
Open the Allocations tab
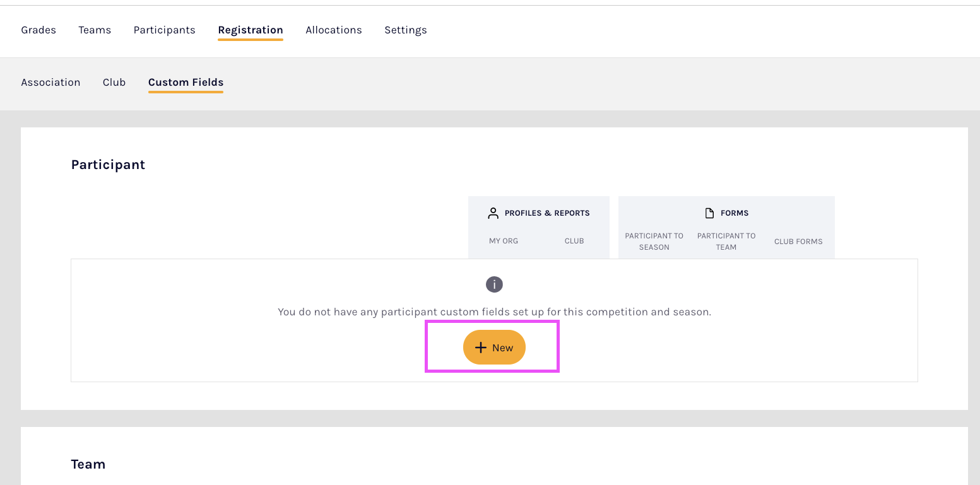pyautogui.click(x=334, y=30)
